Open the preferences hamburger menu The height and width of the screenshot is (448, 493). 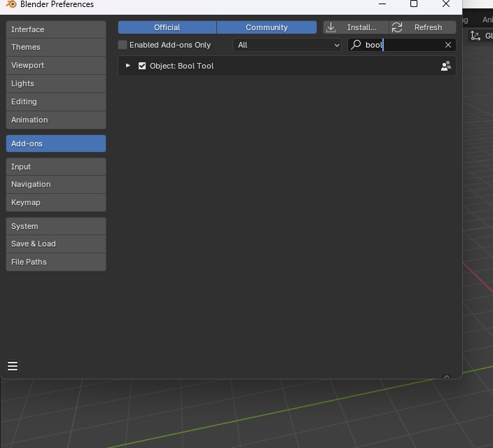pos(13,366)
